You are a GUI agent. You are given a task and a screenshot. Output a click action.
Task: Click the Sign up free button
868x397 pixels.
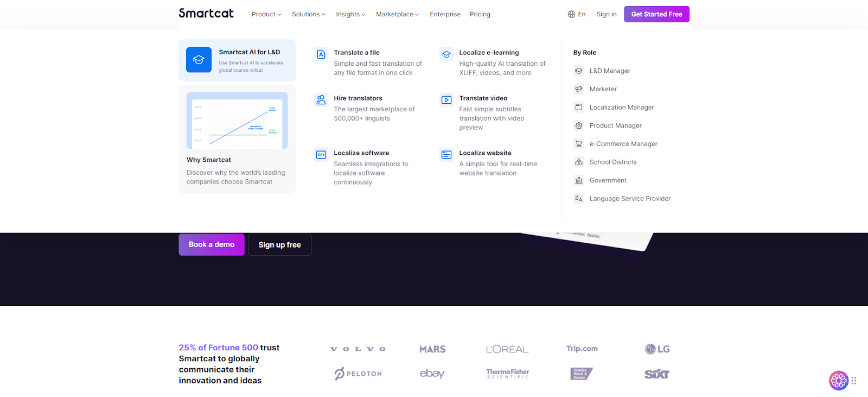(x=279, y=245)
